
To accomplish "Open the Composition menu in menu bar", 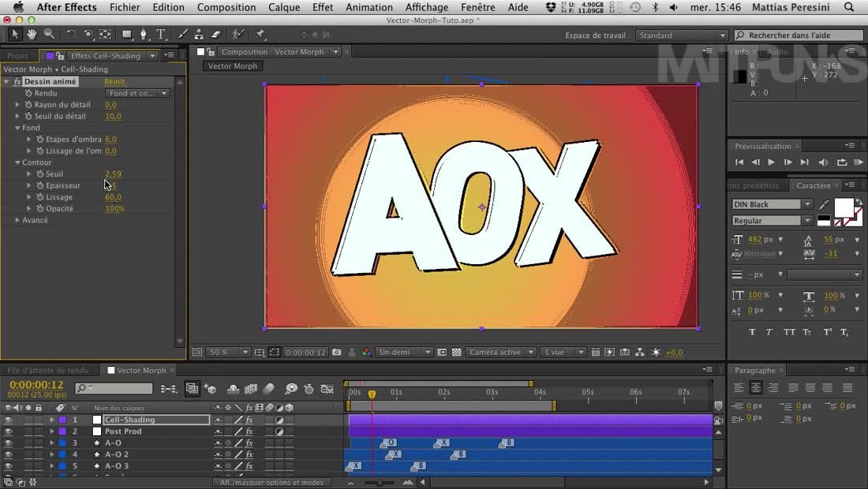I will pos(226,7).
